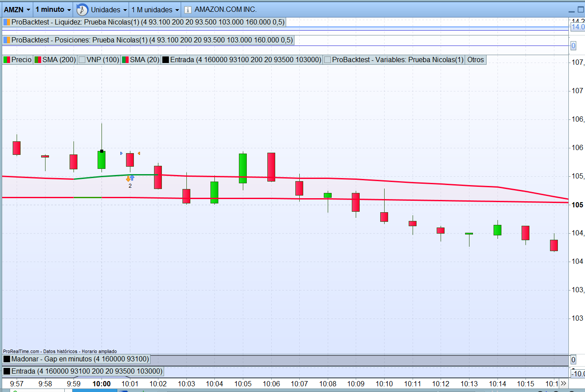585x392 pixels.
Task: Click the orange left-pointing triangle trade marker
Action: tap(139, 154)
